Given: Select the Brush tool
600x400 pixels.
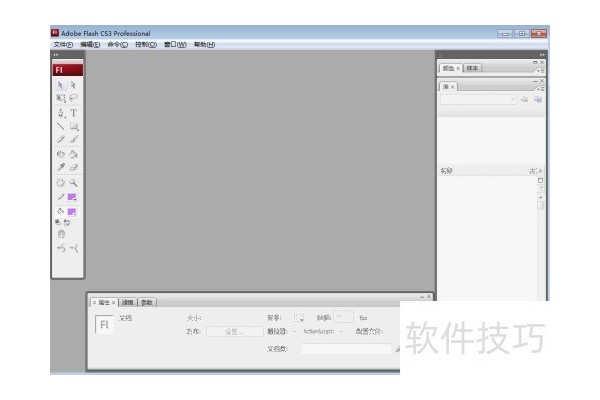Looking at the screenshot, I should pyautogui.click(x=73, y=139).
